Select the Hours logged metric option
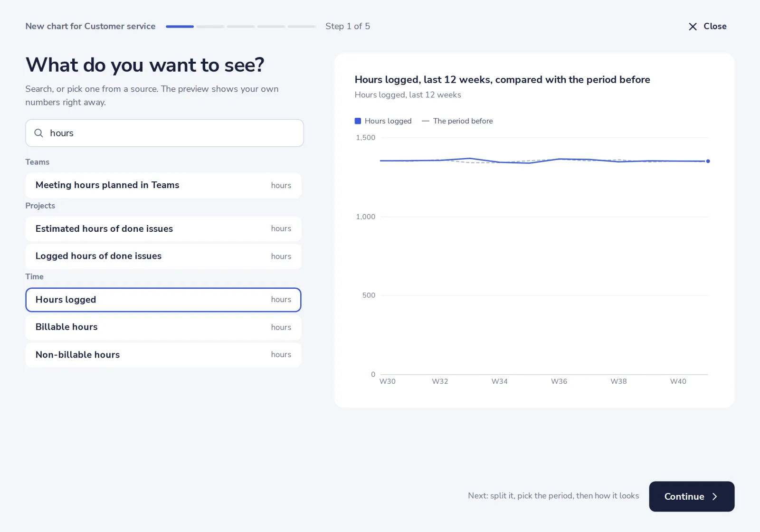This screenshot has height=532, width=760. pyautogui.click(x=163, y=300)
